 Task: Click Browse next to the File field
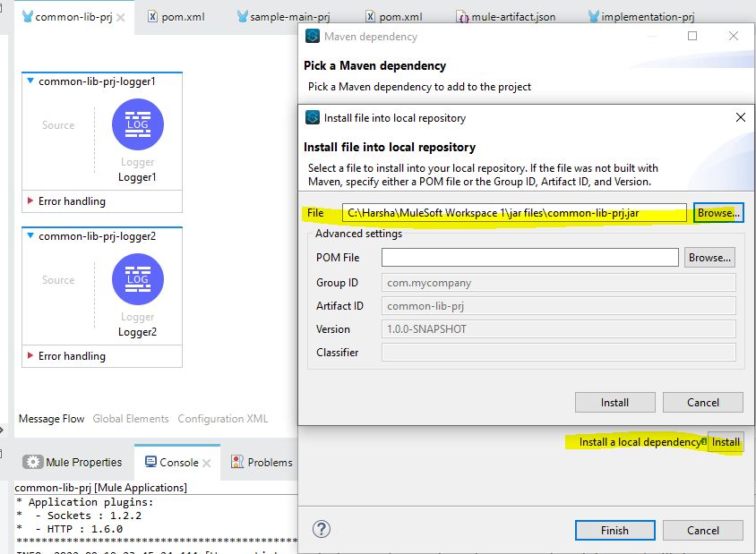coord(718,213)
